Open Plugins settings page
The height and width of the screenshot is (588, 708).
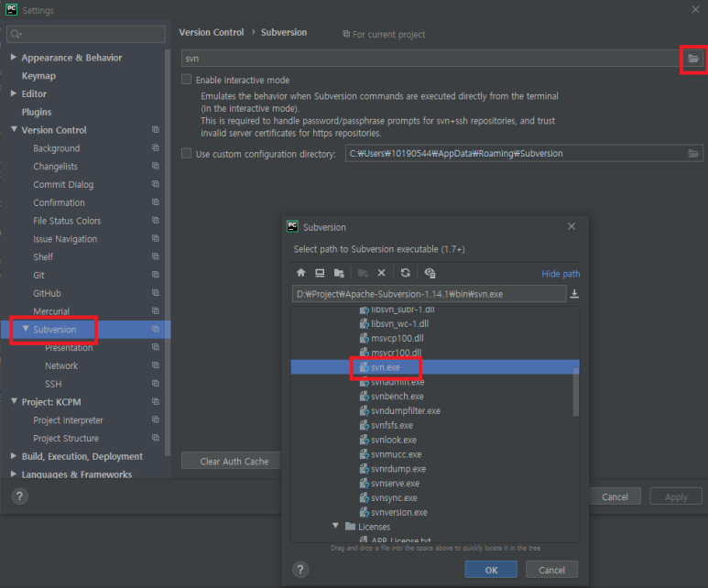(37, 112)
